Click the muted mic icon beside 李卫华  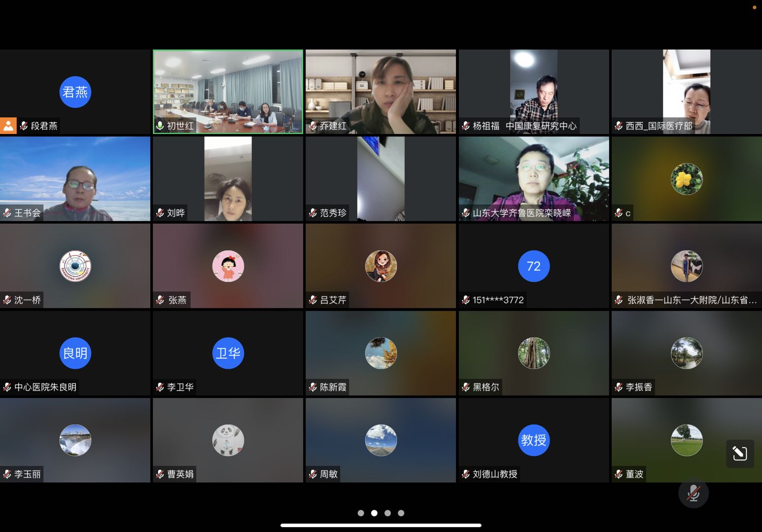(x=160, y=387)
